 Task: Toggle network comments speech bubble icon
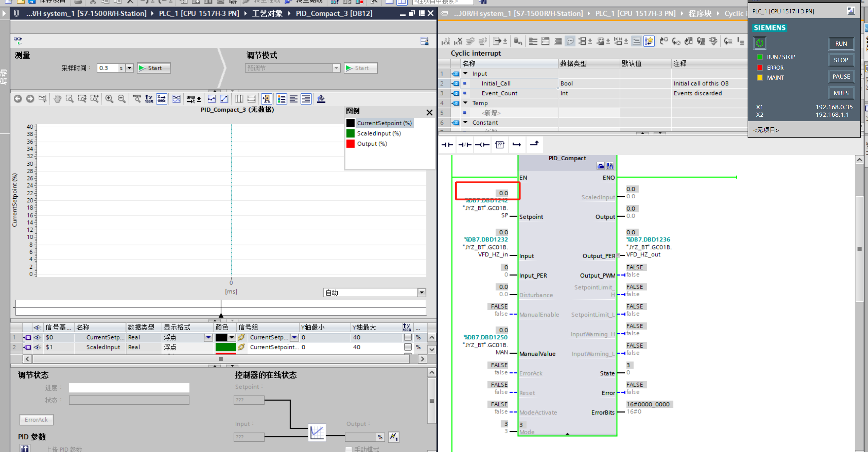point(570,42)
